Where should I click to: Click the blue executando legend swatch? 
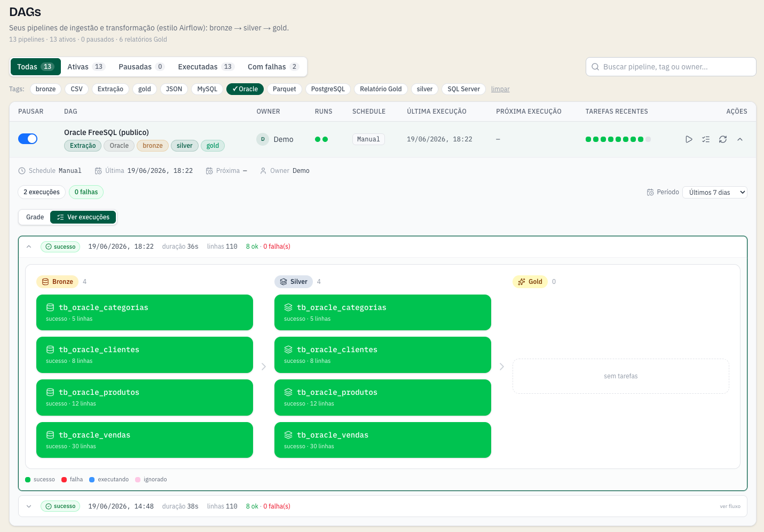coord(92,480)
